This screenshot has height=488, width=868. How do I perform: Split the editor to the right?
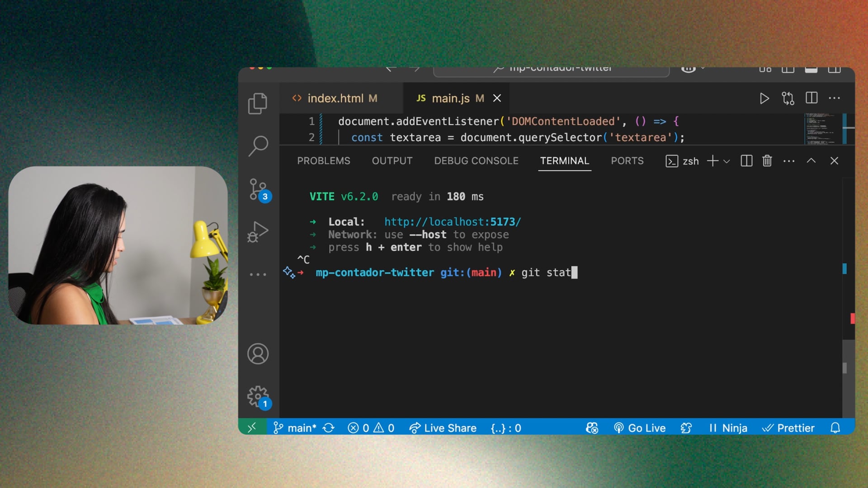(x=811, y=98)
